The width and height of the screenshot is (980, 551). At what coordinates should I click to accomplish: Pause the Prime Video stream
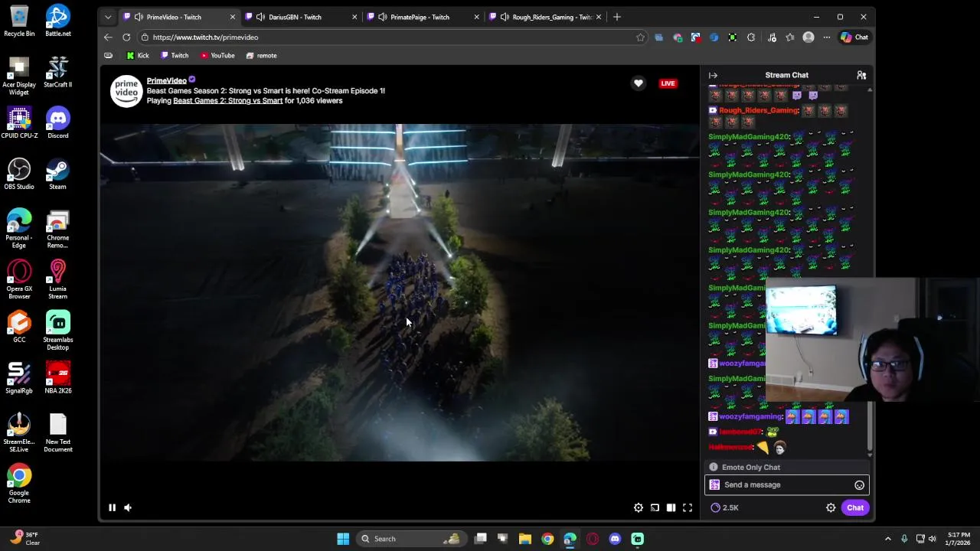[112, 507]
